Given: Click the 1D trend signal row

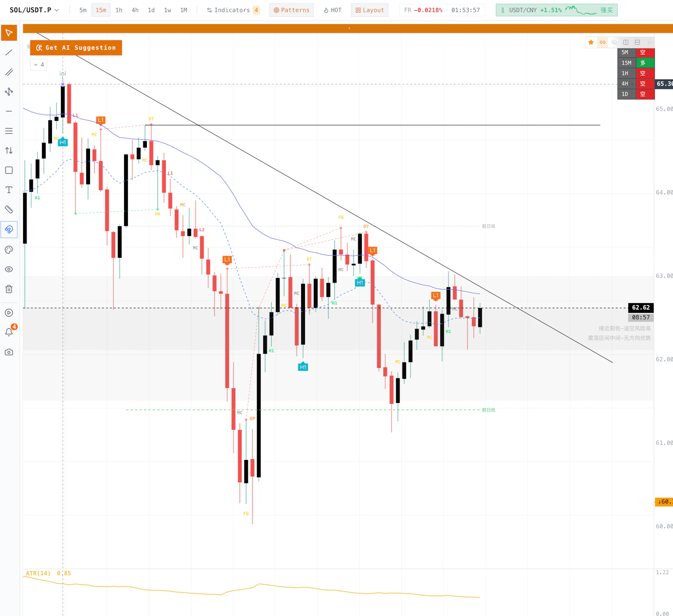Looking at the screenshot, I should coord(636,94).
